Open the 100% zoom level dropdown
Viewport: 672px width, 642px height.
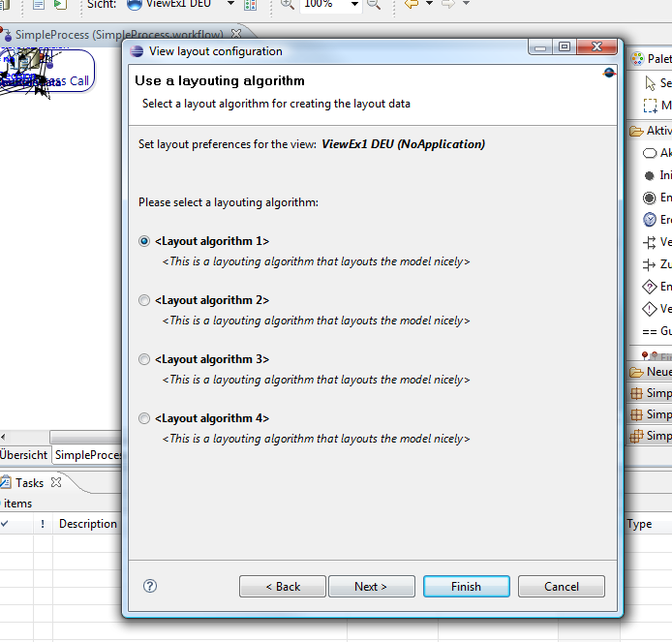coord(354,4)
